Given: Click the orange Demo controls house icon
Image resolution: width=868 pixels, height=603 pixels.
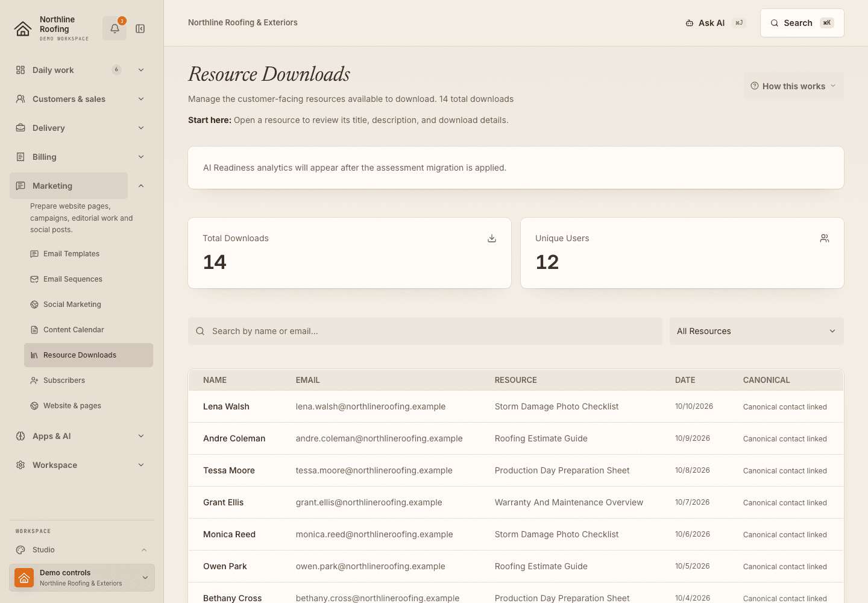Looking at the screenshot, I should (x=24, y=578).
